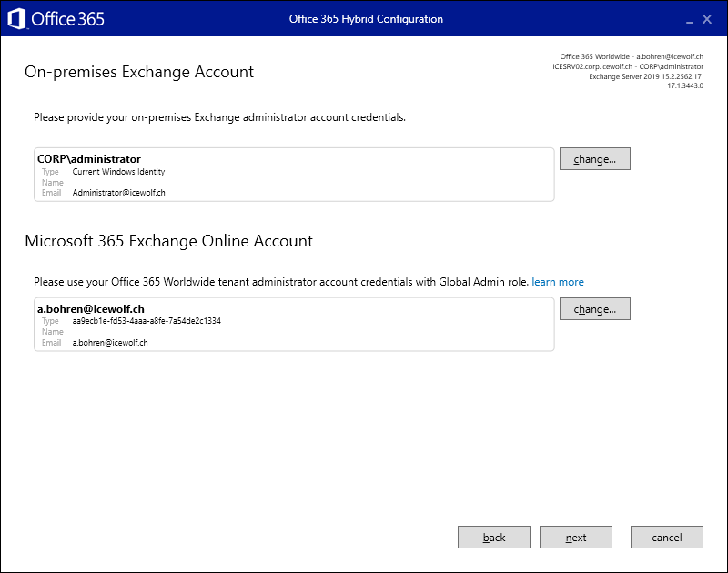
Task: Click the Administrator@icewolf.ch email value
Action: (119, 193)
